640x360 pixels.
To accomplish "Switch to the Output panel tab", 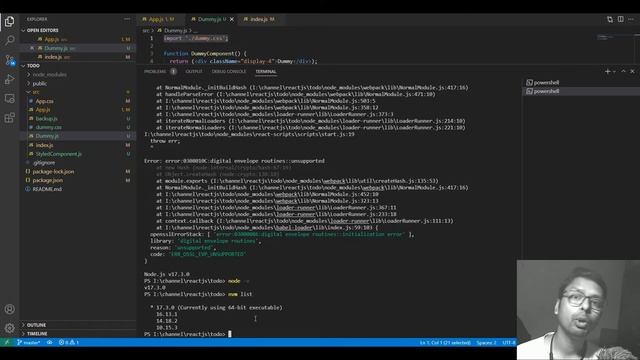I will click(194, 71).
